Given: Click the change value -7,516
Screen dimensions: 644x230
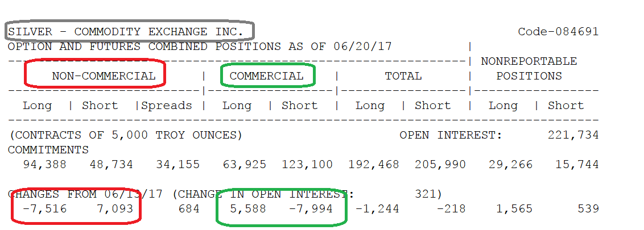Looking at the screenshot, I should tap(45, 209).
